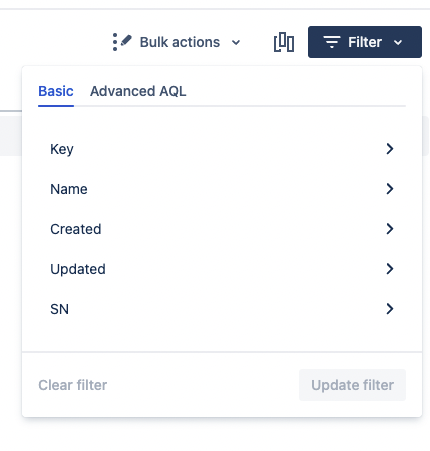This screenshot has height=451, width=430.
Task: Switch to the Basic tab
Action: tap(56, 91)
